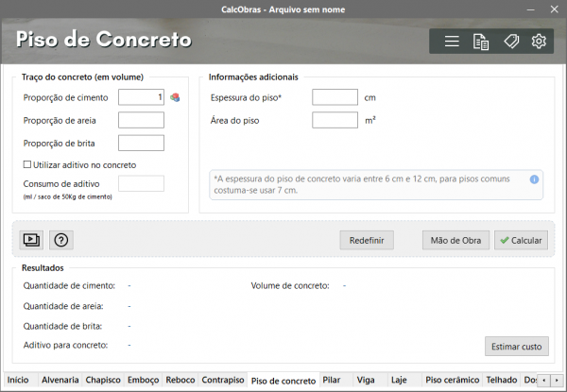Open the report document icon
This screenshot has width=567, height=392.
(481, 42)
